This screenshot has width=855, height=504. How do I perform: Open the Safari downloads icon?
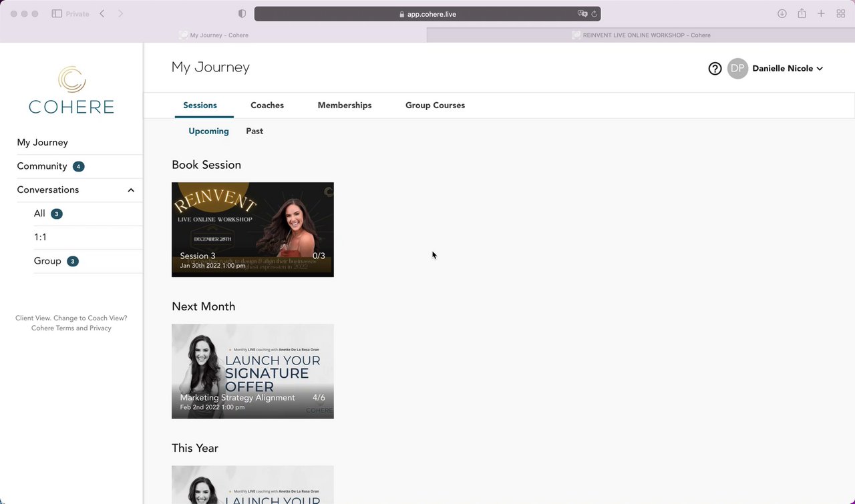[x=782, y=13]
